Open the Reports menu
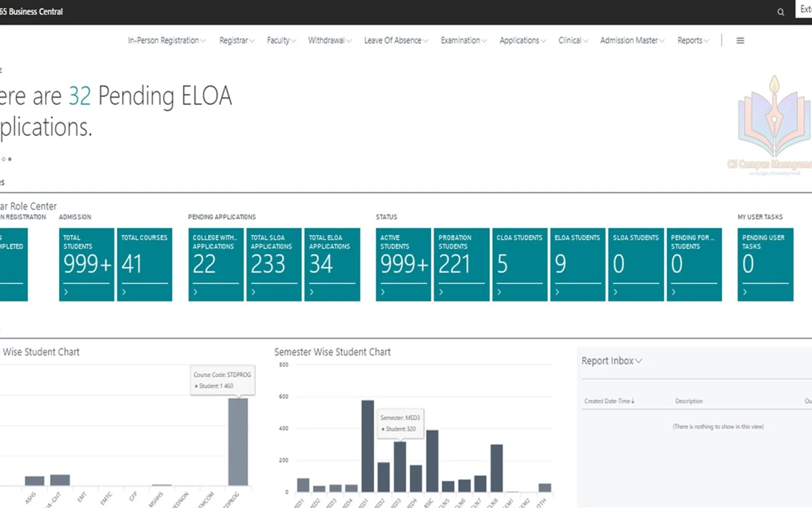 (693, 41)
